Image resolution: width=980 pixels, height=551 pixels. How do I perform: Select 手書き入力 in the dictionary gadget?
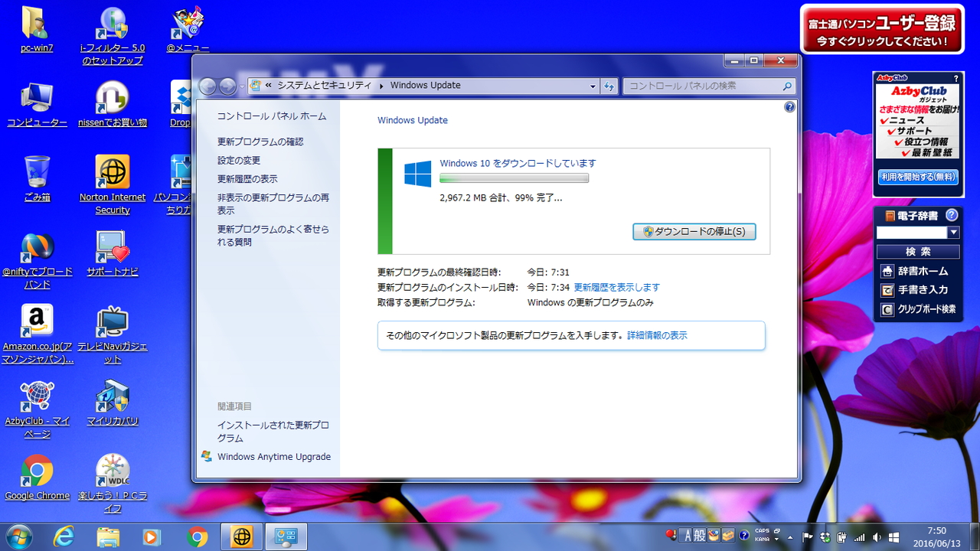[x=920, y=289]
